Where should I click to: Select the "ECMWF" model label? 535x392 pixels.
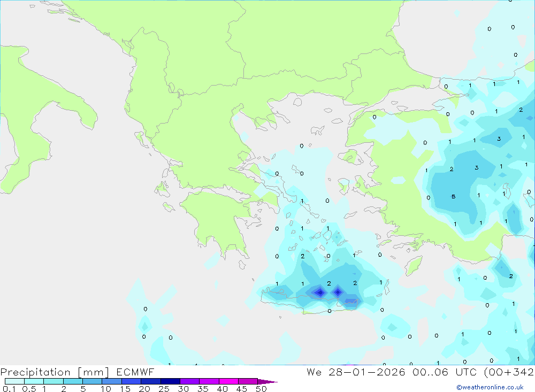[135, 372]
